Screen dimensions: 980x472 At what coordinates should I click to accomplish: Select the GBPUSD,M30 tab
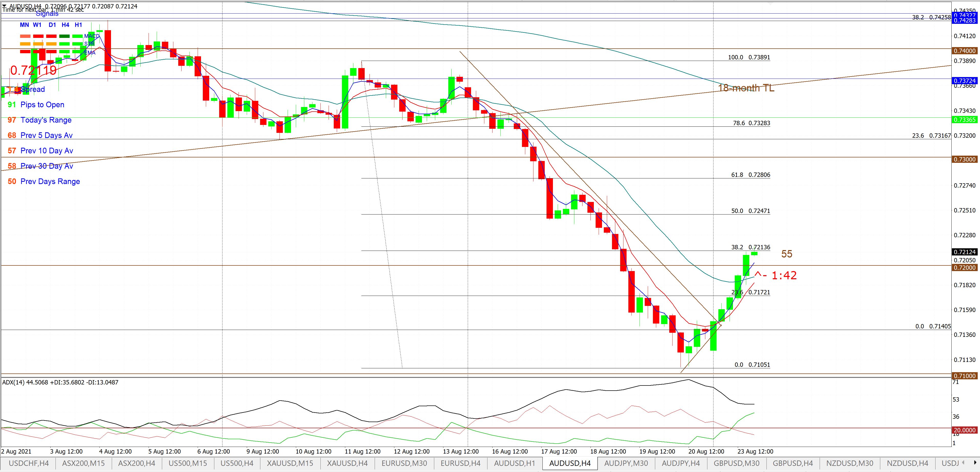(736, 463)
